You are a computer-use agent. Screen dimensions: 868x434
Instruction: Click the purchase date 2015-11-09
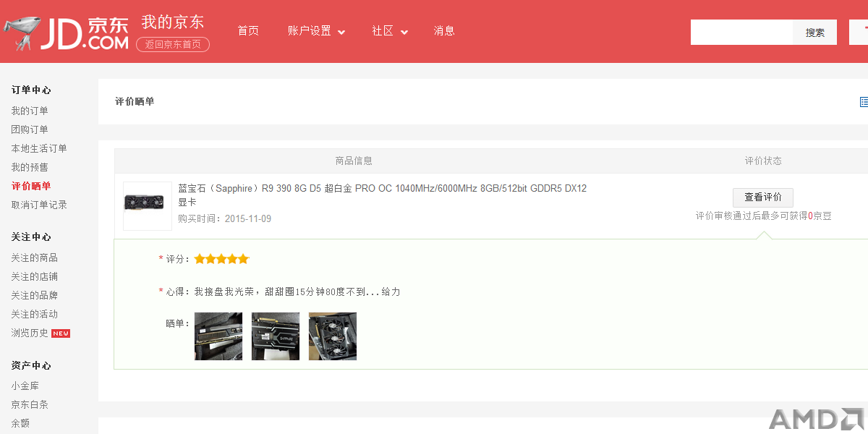(248, 218)
